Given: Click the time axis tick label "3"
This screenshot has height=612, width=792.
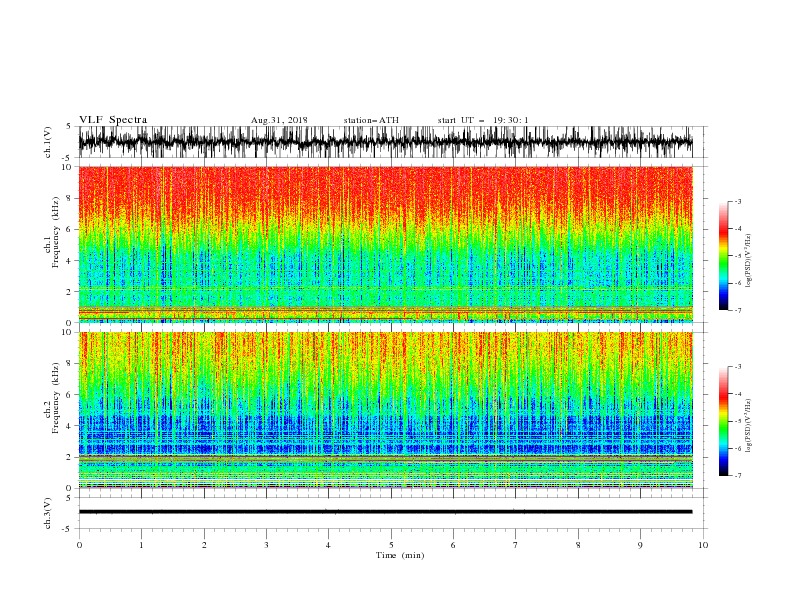Looking at the screenshot, I should pyautogui.click(x=266, y=545).
